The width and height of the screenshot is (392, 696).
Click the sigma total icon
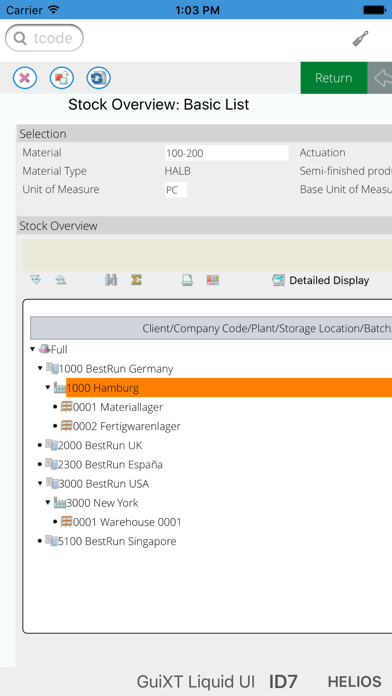[x=136, y=280]
